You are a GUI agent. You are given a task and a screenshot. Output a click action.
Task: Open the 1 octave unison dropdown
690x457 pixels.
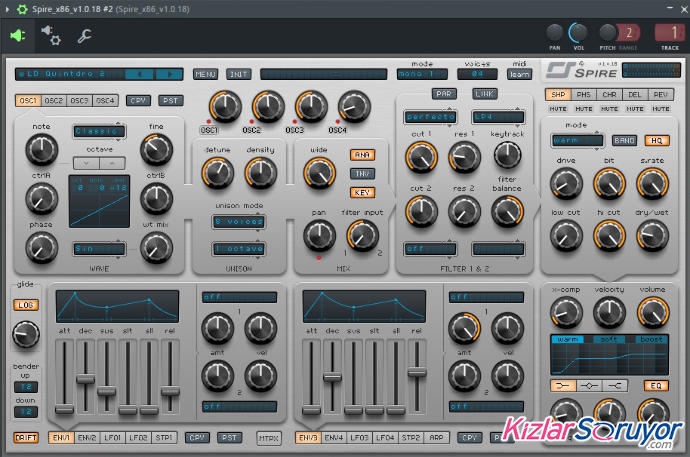pyautogui.click(x=239, y=249)
